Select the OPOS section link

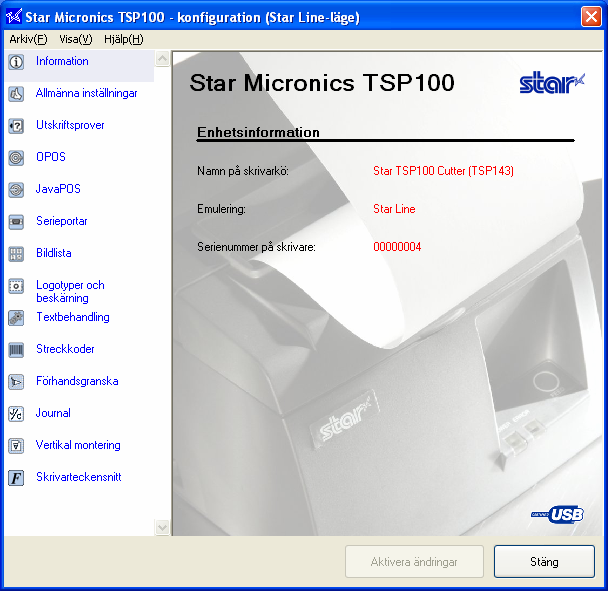point(51,157)
